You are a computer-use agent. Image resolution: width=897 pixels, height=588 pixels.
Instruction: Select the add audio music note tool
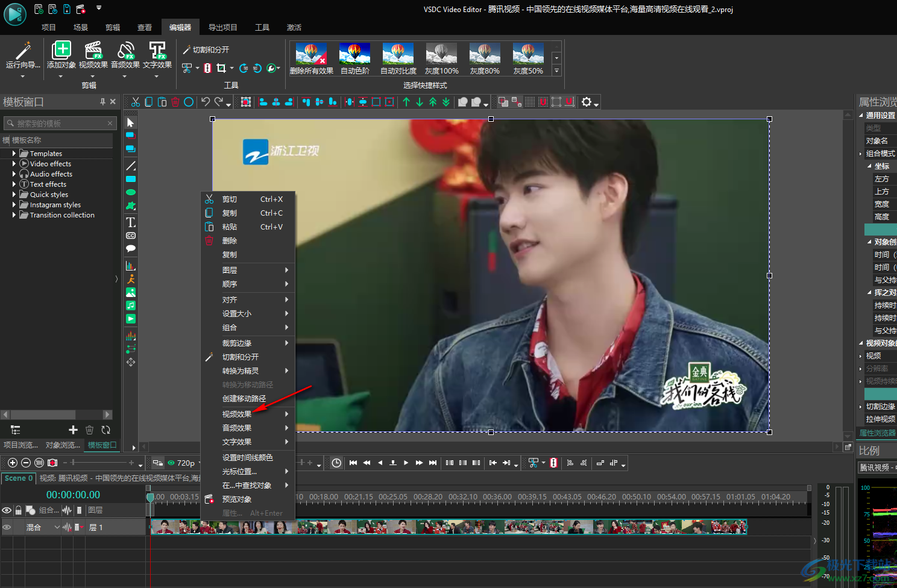[x=131, y=305]
